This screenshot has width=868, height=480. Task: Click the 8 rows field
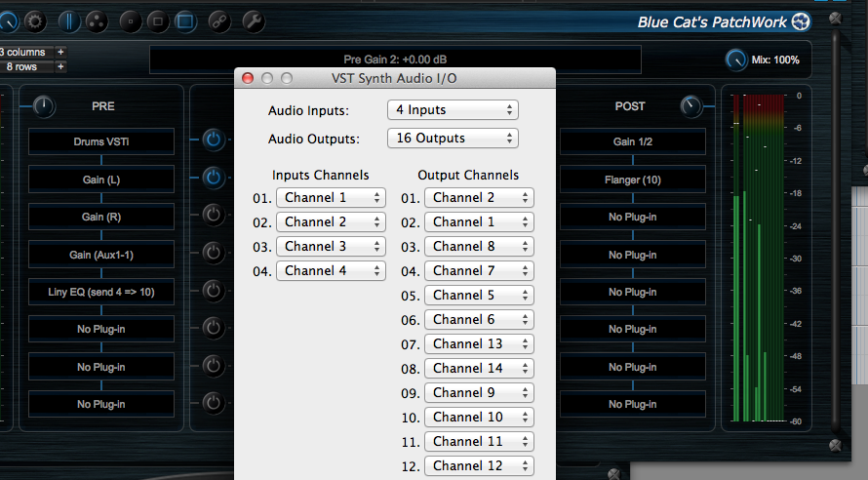[x=26, y=67]
